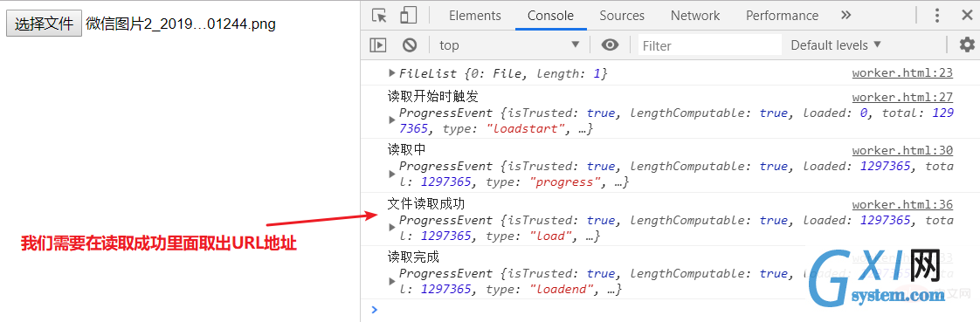Click the 选择文件 file chooser button

pyautogui.click(x=44, y=24)
